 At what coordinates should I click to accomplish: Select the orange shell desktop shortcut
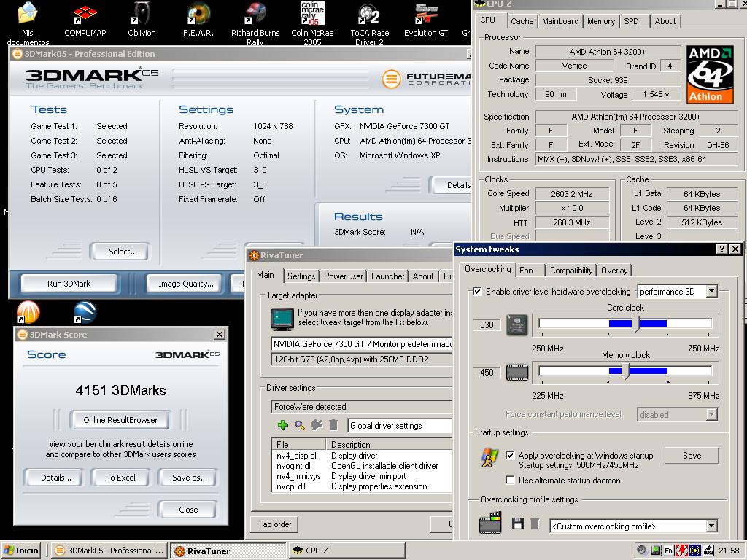(x=28, y=312)
